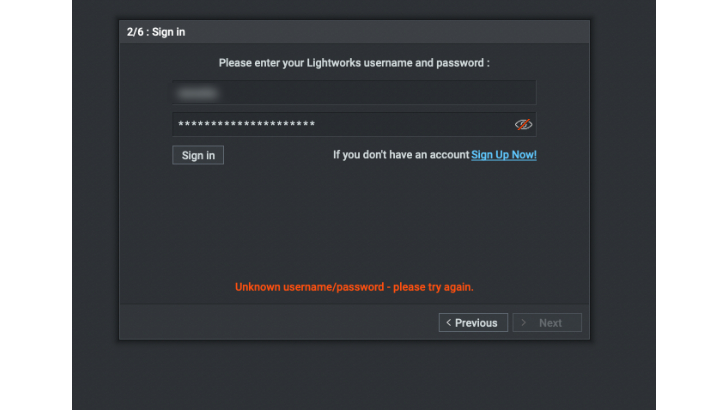The width and height of the screenshot is (728, 410).
Task: Click the greyed-out Next button
Action: [547, 323]
